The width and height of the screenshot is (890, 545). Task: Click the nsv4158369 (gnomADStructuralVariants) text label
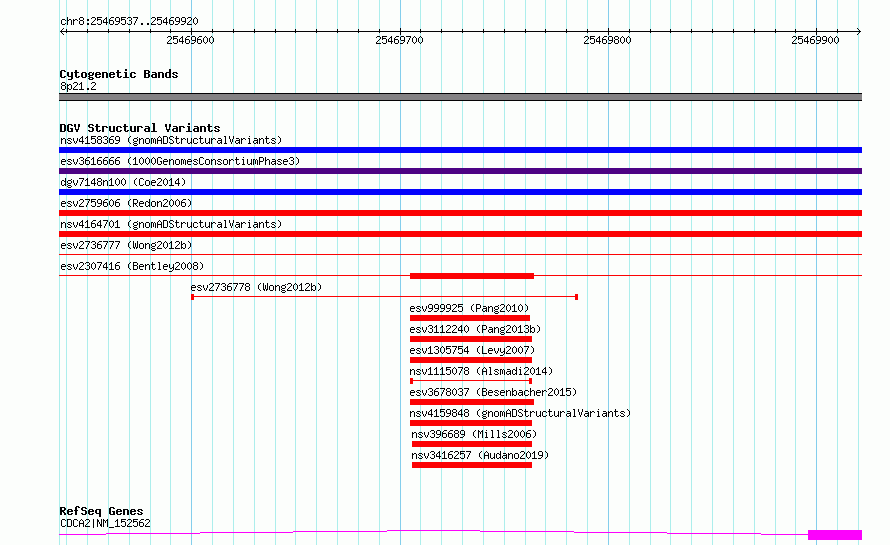(171, 140)
